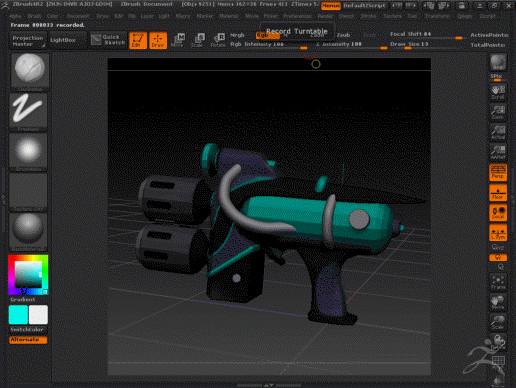
Task: Render with the BPR button
Action: click(498, 62)
